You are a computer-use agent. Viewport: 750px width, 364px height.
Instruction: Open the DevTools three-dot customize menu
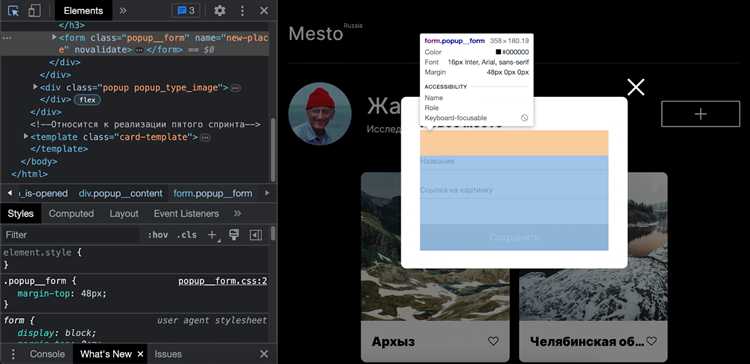coord(243,11)
